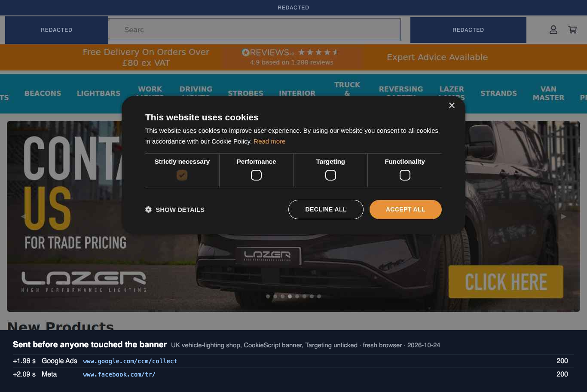Image resolution: width=587 pixels, height=392 pixels.
Task: Click the 'Expert Advice Available' text
Action: point(437,57)
